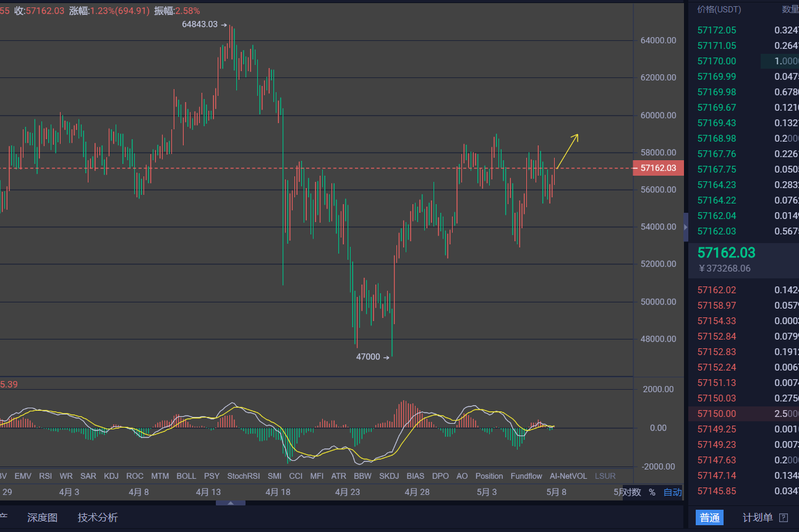
Task: Choose the StochRSI indicator
Action: coord(244,476)
